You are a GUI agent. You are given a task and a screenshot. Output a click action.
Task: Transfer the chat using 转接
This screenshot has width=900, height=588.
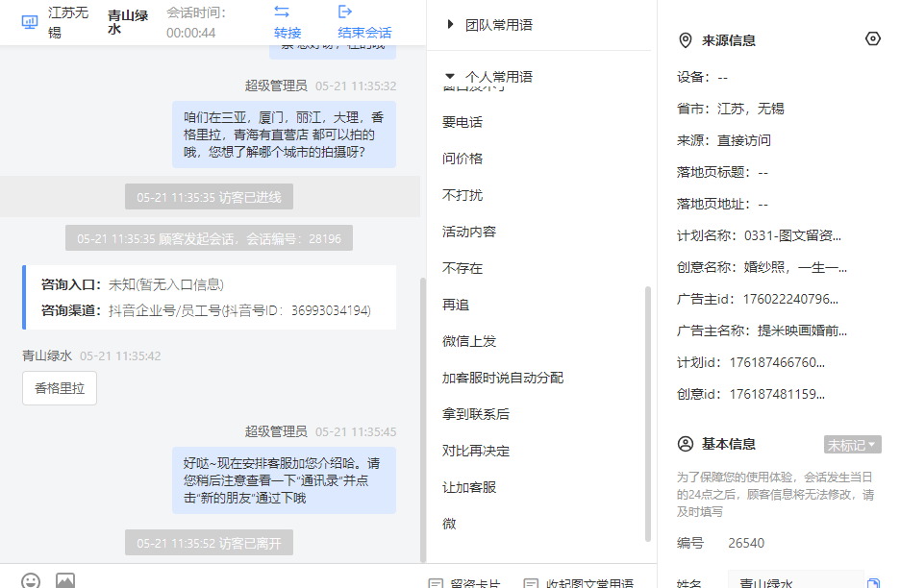pyautogui.click(x=287, y=22)
